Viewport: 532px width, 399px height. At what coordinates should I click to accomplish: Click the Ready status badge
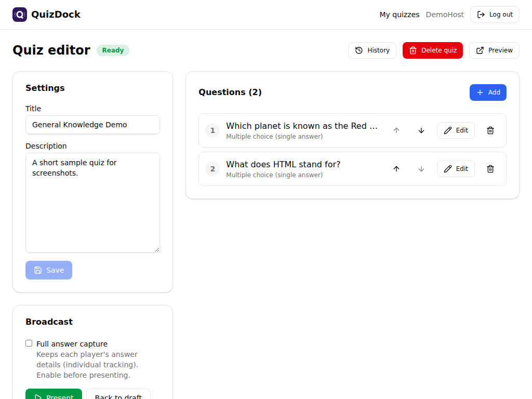pos(113,50)
